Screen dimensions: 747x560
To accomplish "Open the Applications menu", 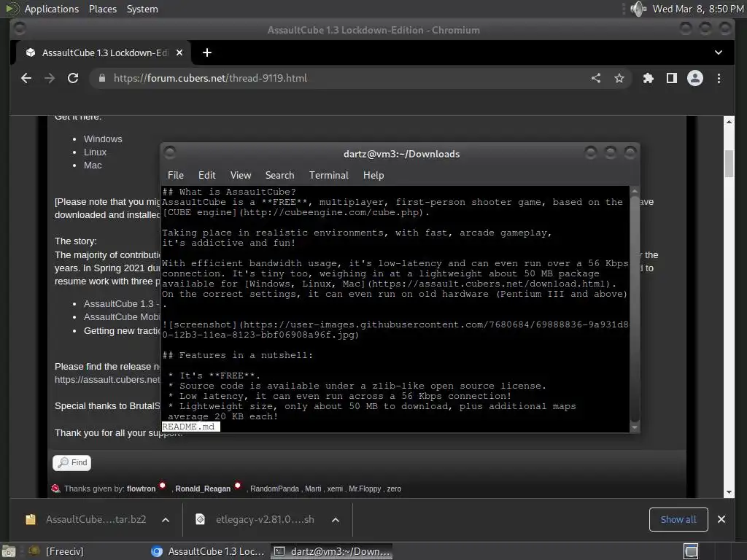I will tap(52, 9).
